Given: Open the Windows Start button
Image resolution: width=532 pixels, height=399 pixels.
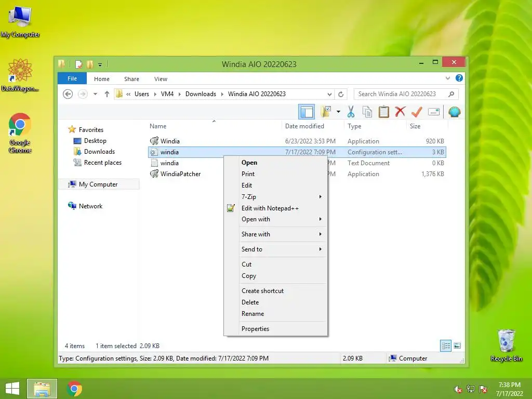Looking at the screenshot, I should pyautogui.click(x=12, y=389).
